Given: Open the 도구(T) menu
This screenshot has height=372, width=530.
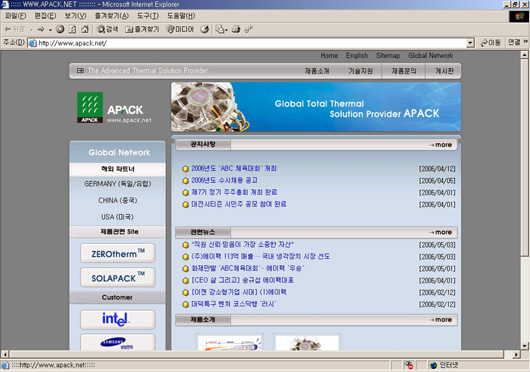Looking at the screenshot, I should click(x=148, y=16).
